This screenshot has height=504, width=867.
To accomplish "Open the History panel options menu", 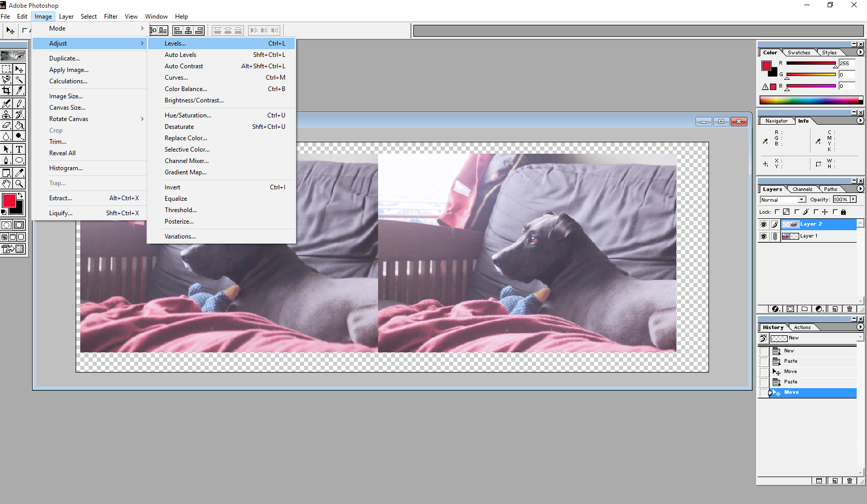I will pos(860,327).
